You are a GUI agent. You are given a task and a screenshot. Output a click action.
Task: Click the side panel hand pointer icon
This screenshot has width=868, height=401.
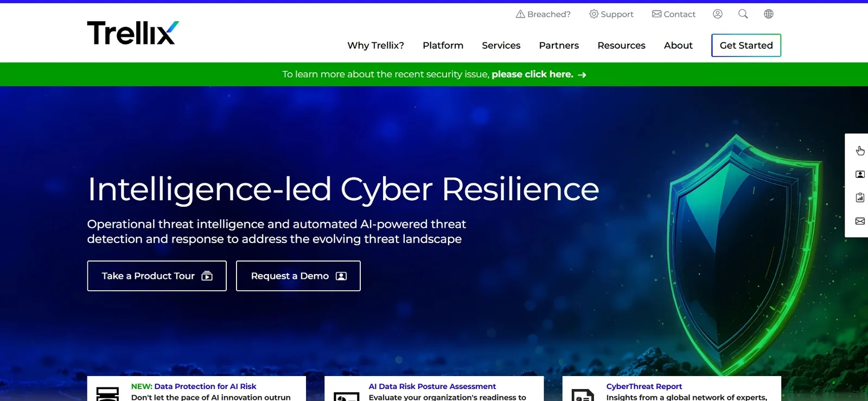(x=860, y=150)
